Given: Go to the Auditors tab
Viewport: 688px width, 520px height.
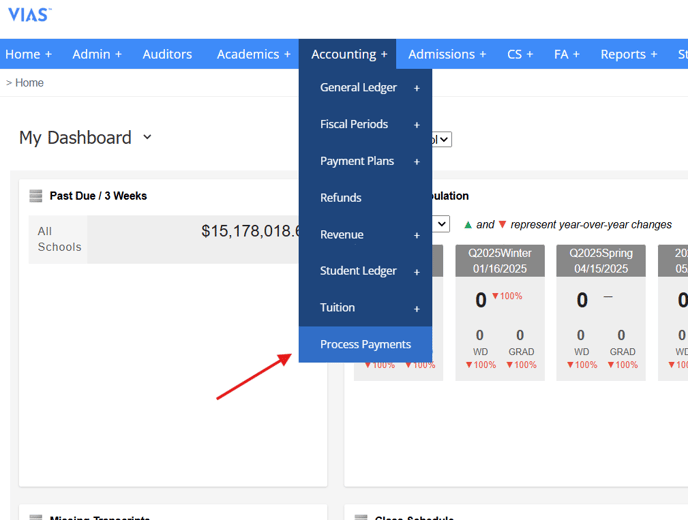Looking at the screenshot, I should point(167,54).
